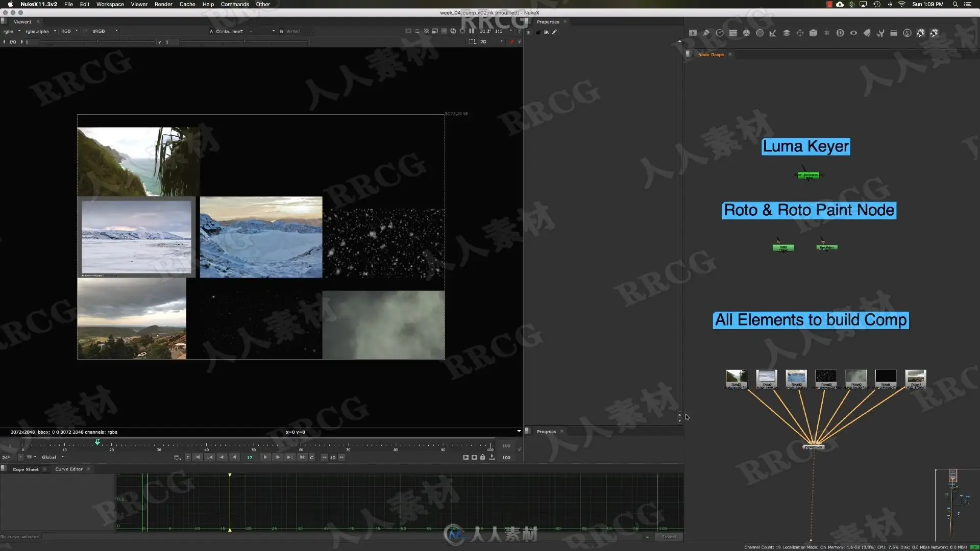The width and height of the screenshot is (980, 551).
Task: Open the Global frame range dropdown
Action: (x=53, y=457)
